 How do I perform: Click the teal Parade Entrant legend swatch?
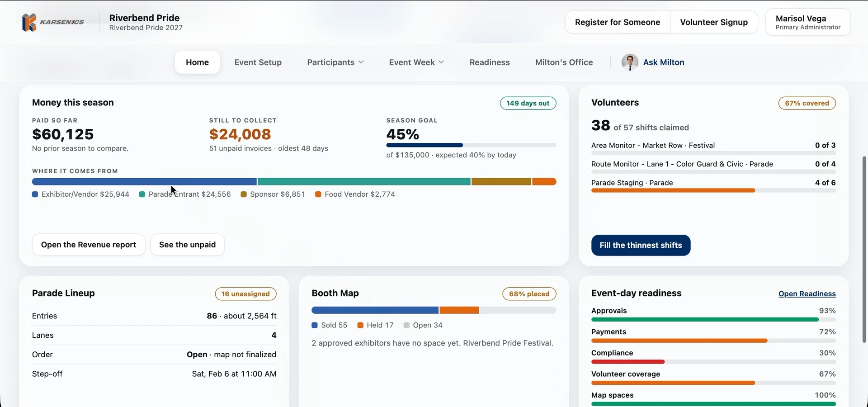click(142, 194)
